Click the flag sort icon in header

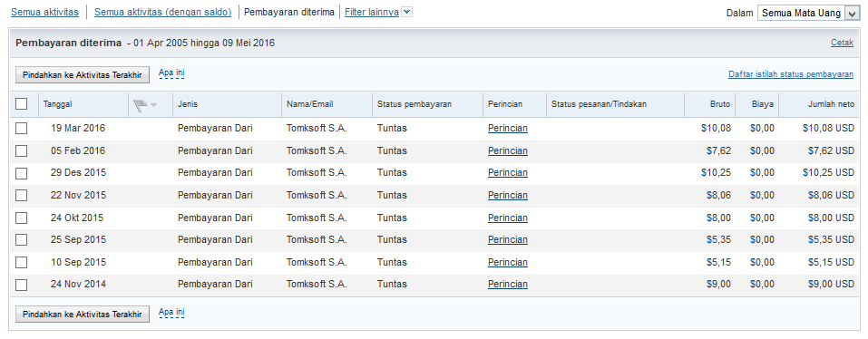click(x=146, y=104)
